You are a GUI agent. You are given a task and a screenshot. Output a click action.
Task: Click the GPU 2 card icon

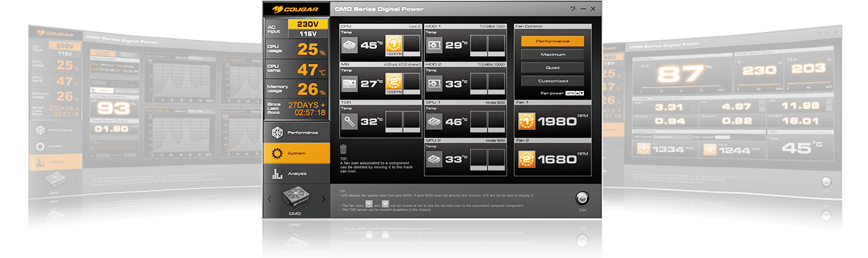pyautogui.click(x=435, y=160)
